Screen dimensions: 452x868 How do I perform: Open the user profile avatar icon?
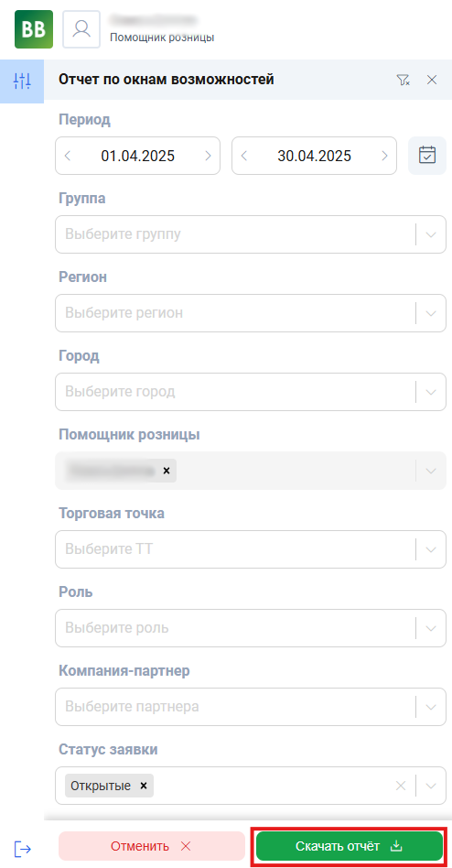click(x=81, y=29)
